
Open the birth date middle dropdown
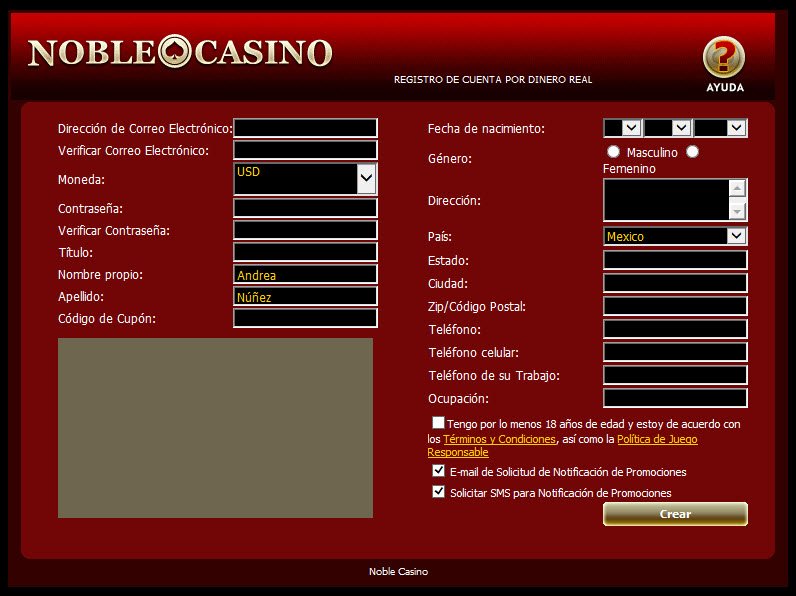point(668,128)
